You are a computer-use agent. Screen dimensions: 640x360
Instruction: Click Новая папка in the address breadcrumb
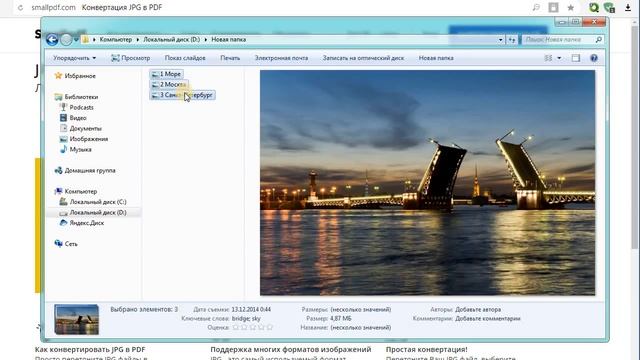click(229, 40)
